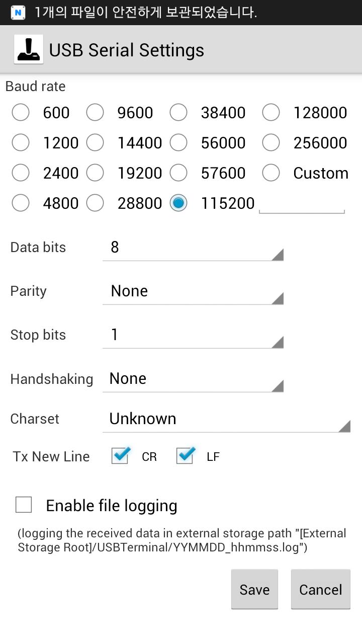This screenshot has width=362, height=644.
Task: Pick the 256000 baud rate radio
Action: click(271, 143)
